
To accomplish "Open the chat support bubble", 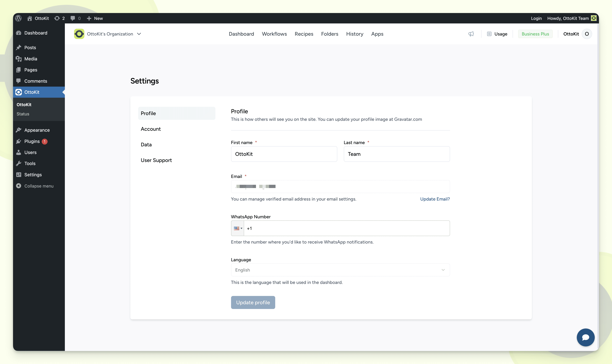I will (585, 337).
